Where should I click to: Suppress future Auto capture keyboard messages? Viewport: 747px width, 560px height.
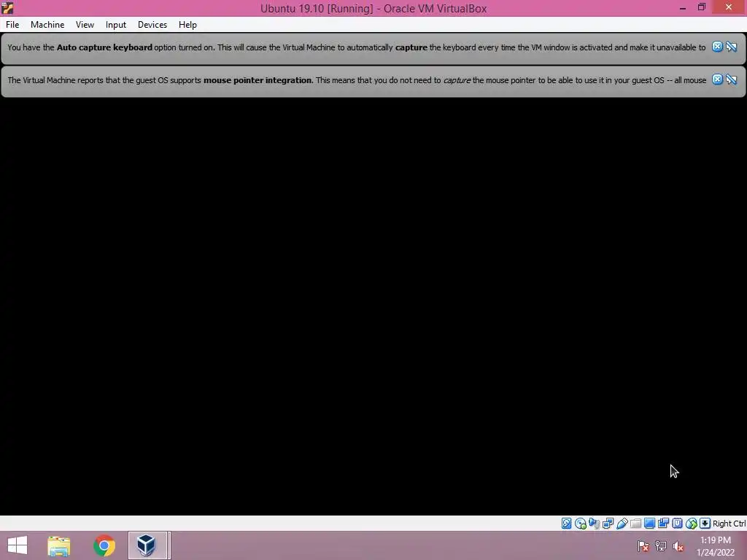pos(731,47)
